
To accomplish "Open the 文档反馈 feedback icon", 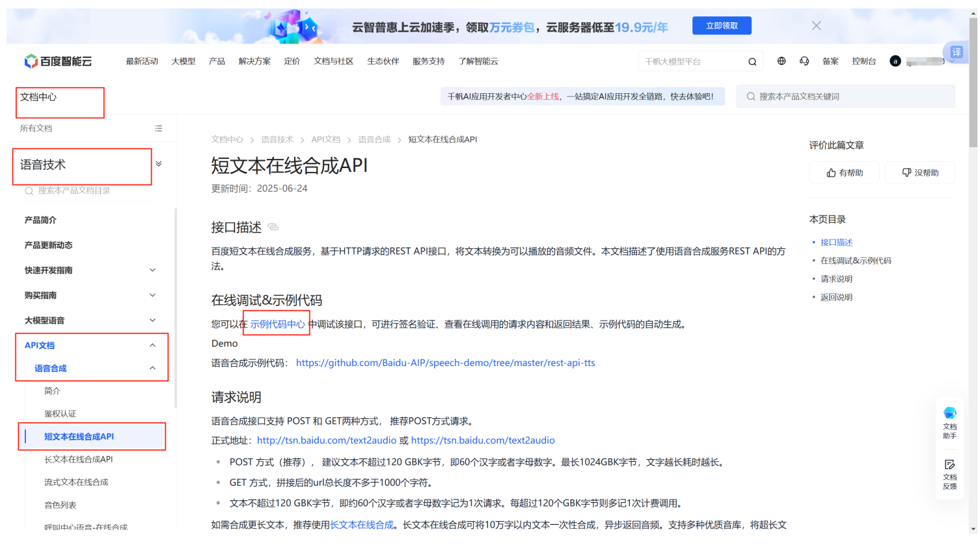I will [949, 474].
